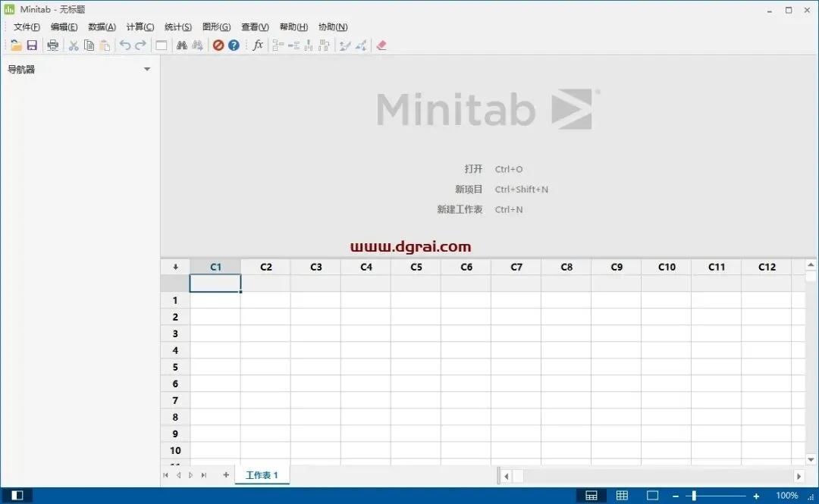
Task: Redo action with the toolbar redo arrow
Action: pyautogui.click(x=140, y=45)
